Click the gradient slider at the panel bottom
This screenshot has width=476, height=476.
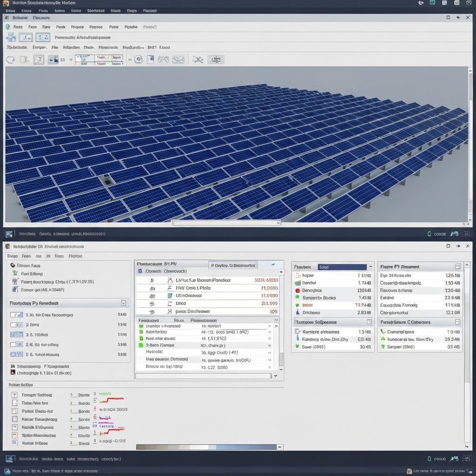point(207,447)
